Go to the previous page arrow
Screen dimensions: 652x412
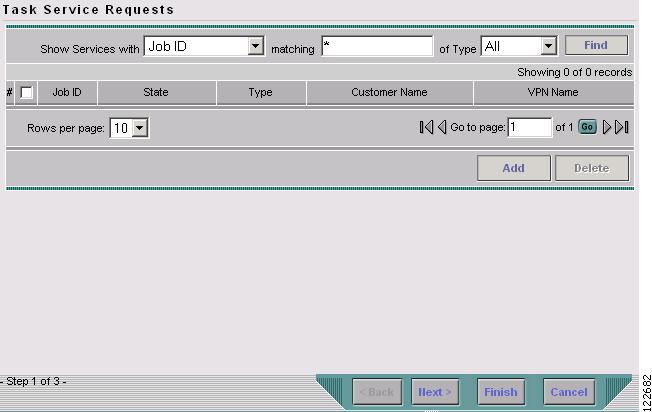tap(442, 127)
